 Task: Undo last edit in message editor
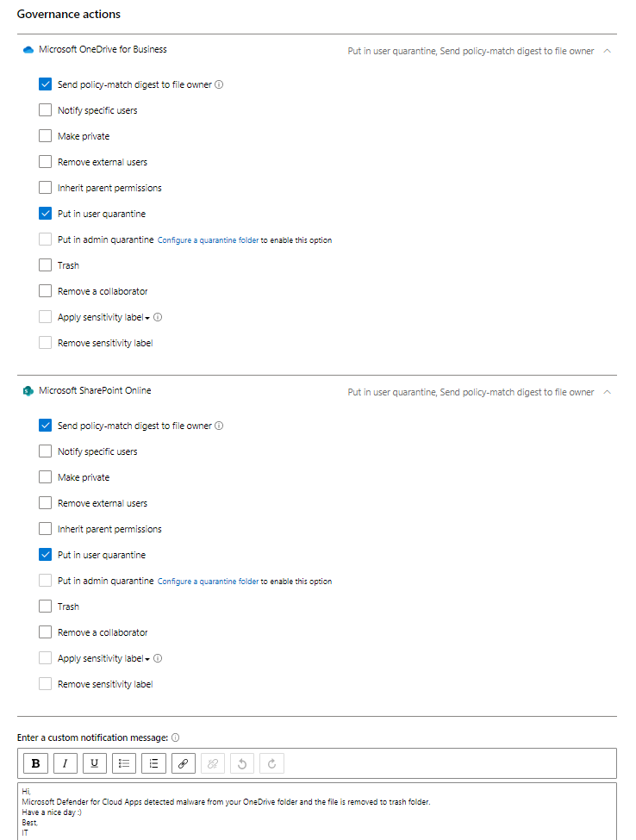point(242,763)
